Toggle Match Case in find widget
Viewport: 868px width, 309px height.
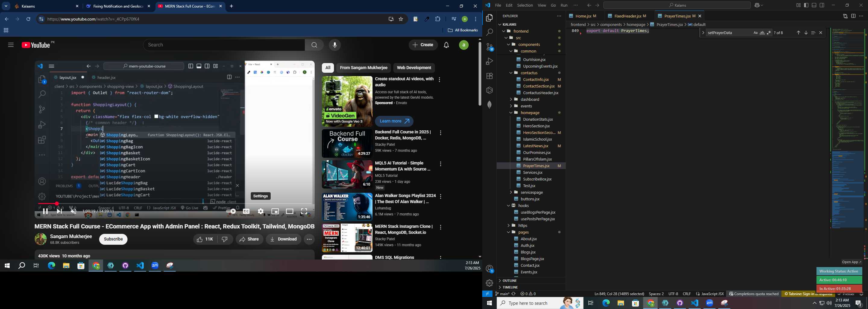point(756,33)
